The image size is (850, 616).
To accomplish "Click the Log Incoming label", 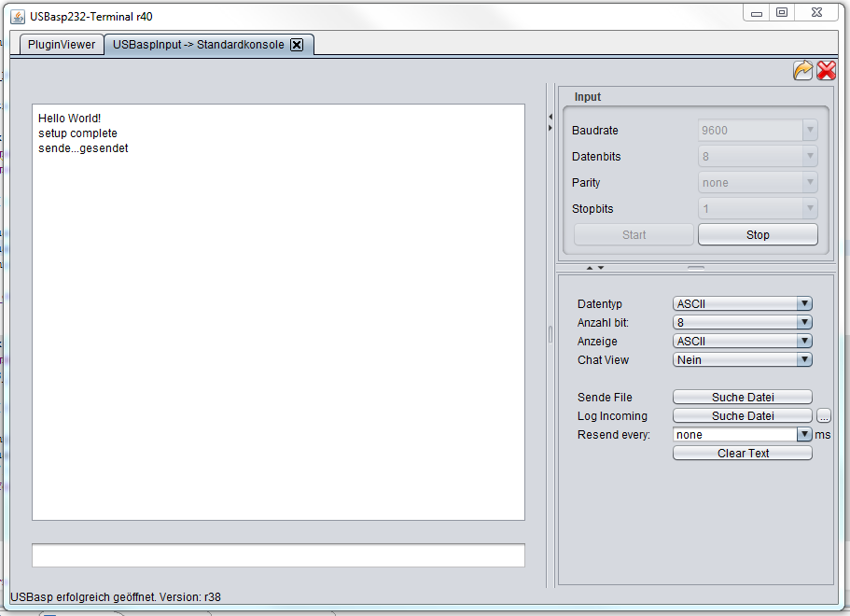I will (612, 416).
